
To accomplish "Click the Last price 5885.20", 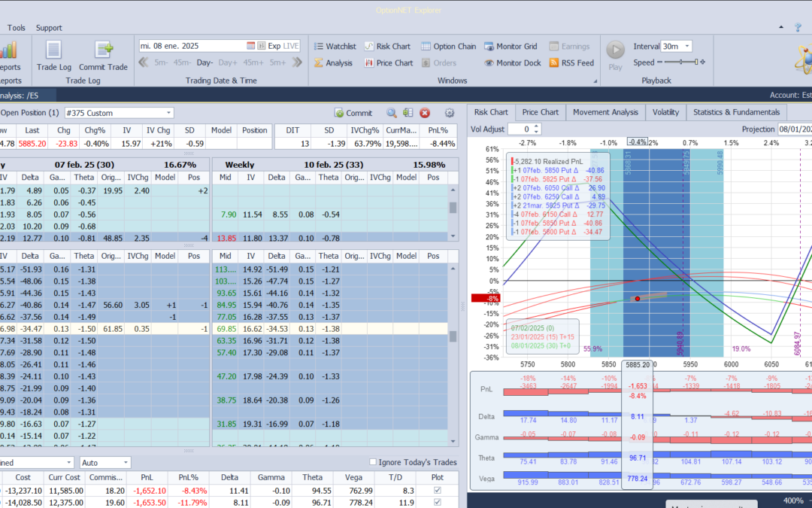I will 32,144.
